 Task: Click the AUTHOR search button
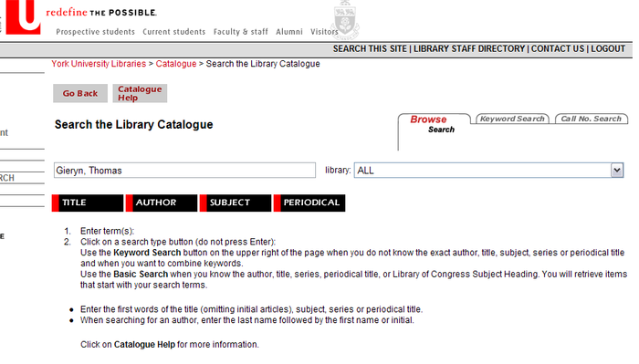pos(162,203)
